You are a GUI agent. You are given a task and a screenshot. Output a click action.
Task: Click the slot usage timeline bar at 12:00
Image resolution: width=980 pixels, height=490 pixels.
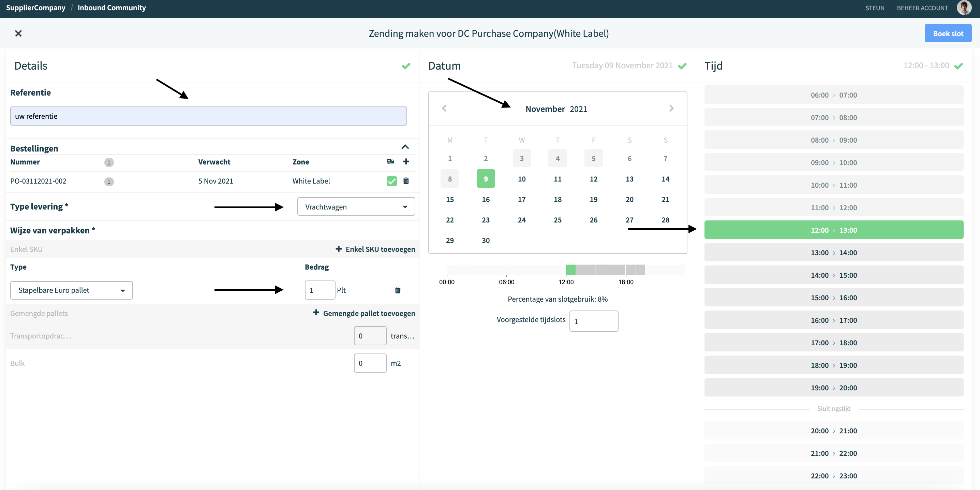pos(570,270)
